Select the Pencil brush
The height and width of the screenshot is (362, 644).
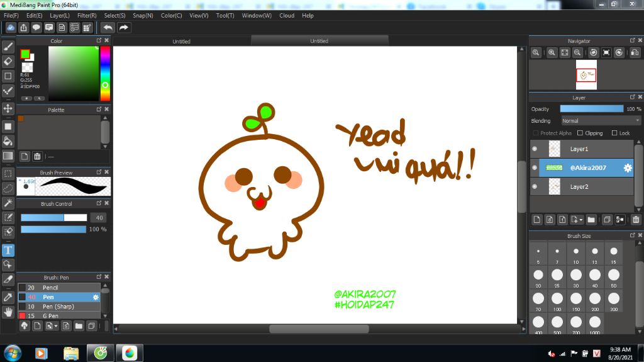coord(59,288)
